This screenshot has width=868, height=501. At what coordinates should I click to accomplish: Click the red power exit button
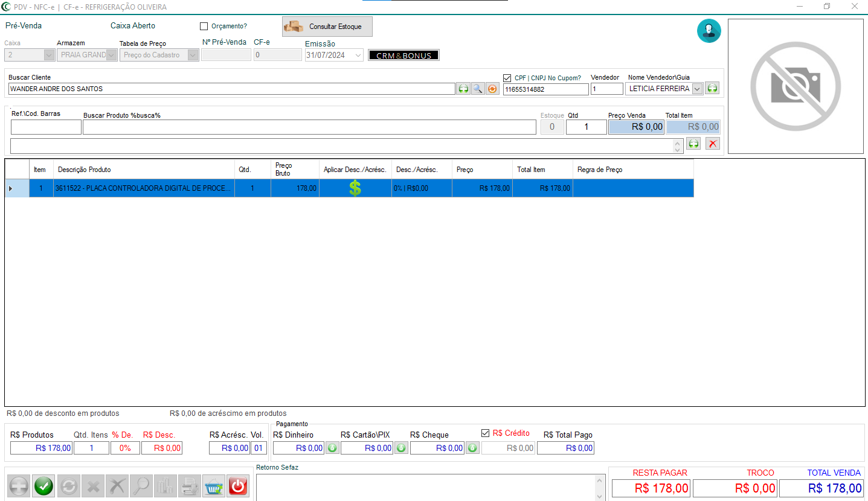point(238,486)
